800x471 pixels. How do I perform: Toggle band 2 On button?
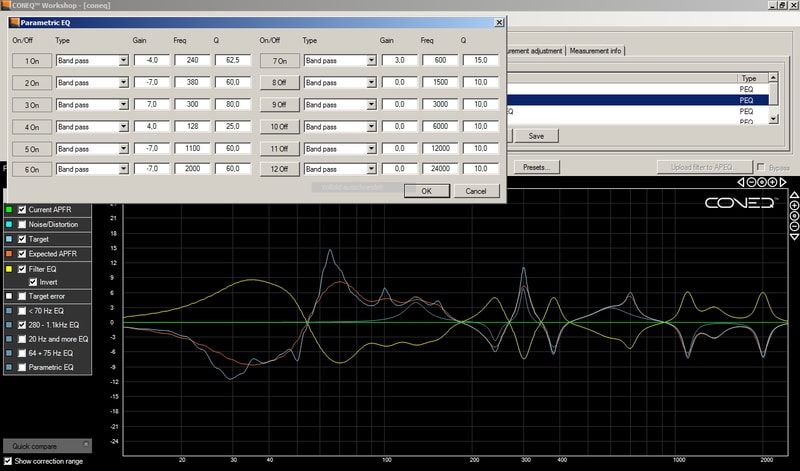coord(32,83)
